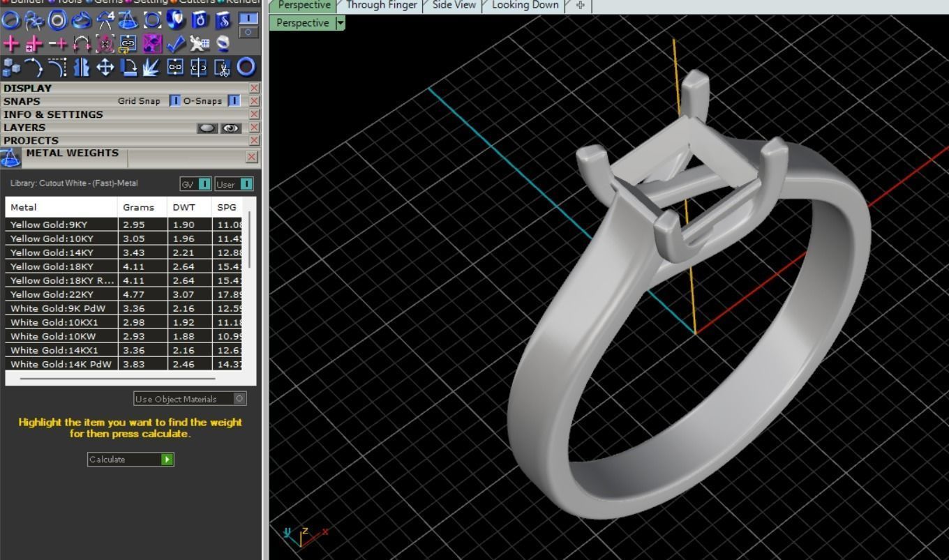Click the linked chain with yellow arrow icon
The image size is (949, 560).
coord(128,44)
